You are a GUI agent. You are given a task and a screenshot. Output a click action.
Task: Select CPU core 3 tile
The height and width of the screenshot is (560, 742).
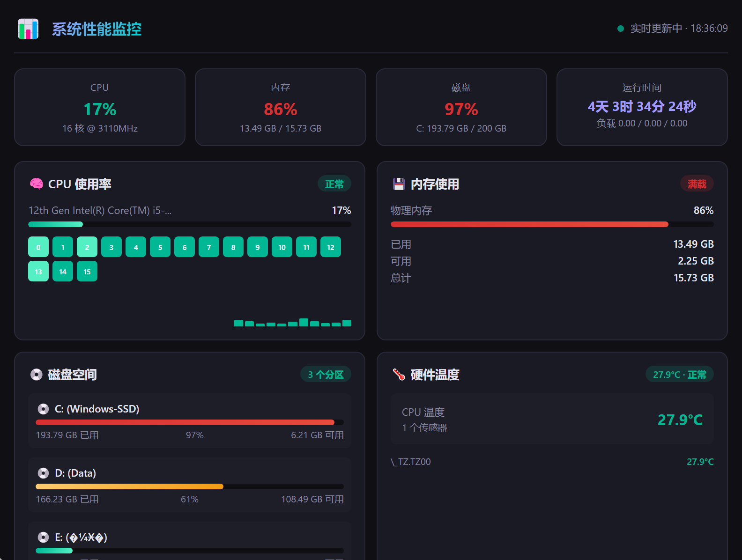point(111,247)
